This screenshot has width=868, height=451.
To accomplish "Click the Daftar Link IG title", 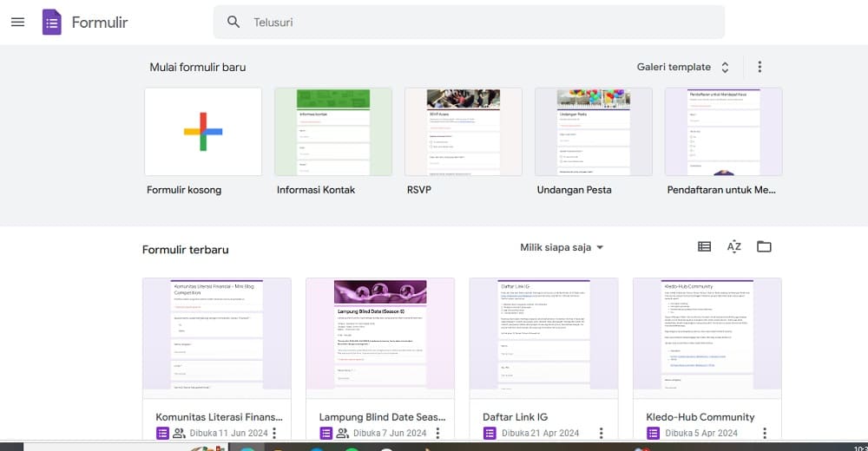I will (x=515, y=417).
